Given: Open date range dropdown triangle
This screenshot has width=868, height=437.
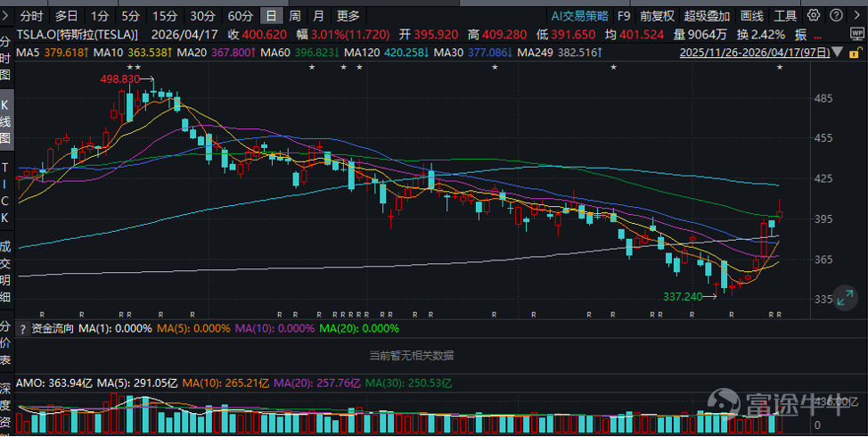Looking at the screenshot, I should pos(838,53).
